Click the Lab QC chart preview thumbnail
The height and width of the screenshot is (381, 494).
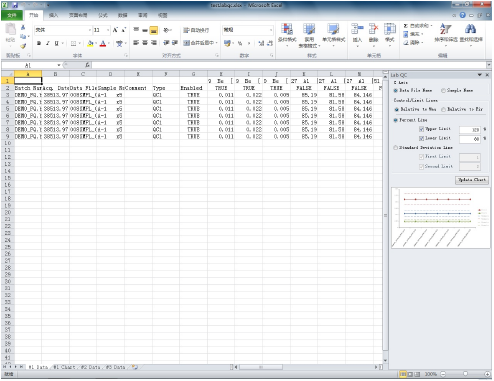point(440,218)
